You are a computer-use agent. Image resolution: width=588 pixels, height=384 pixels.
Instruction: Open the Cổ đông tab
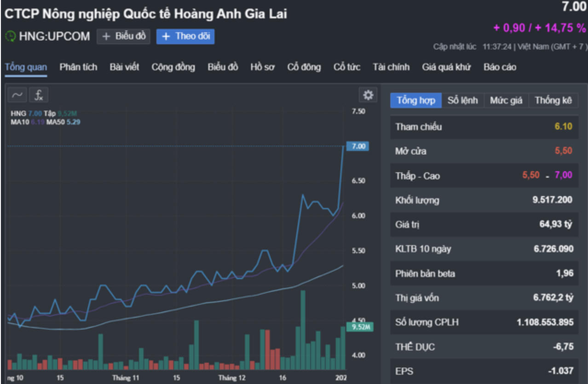pos(304,67)
